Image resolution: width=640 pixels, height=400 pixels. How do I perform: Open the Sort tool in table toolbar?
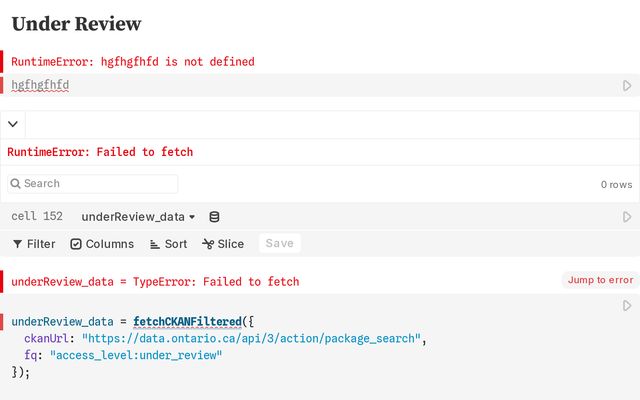(x=168, y=244)
